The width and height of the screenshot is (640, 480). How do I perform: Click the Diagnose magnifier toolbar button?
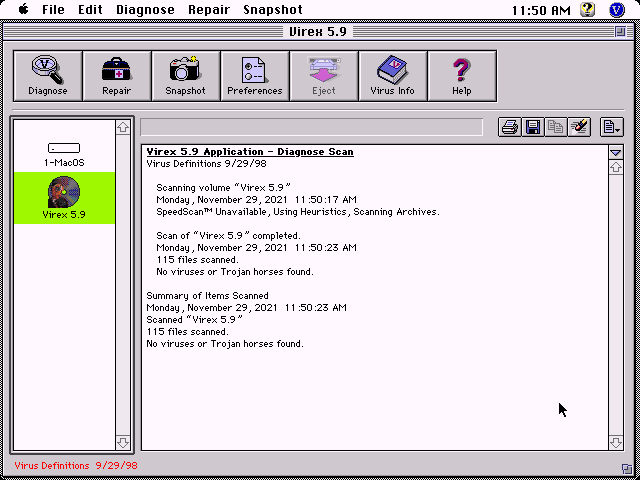coord(48,76)
